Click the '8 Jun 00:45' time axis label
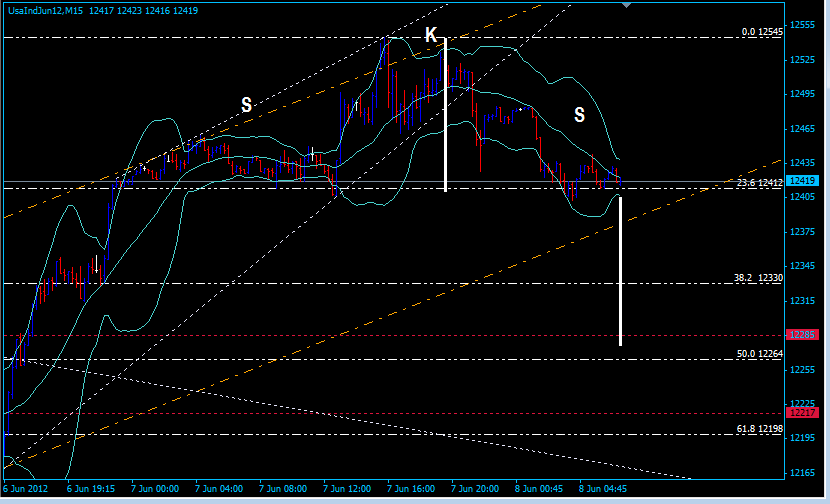The width and height of the screenshot is (830, 504). 539,489
